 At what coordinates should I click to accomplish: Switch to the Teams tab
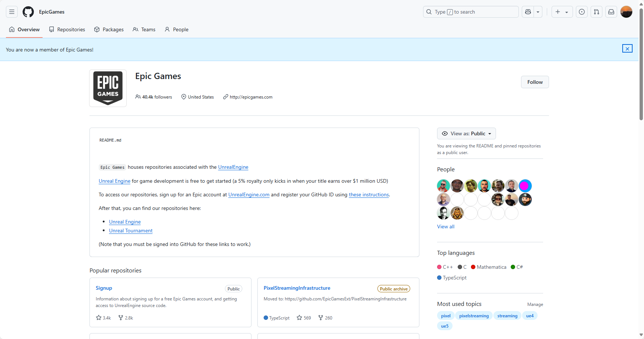144,29
